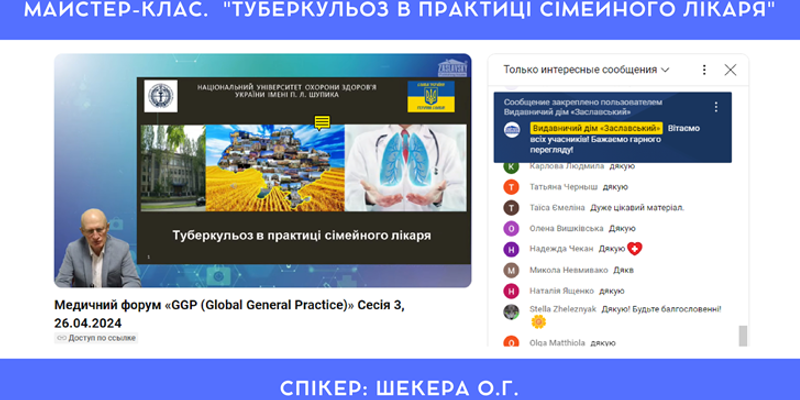Viewport: 800px width, 400px height.
Task: Click the name "Карлова Людмила" in chat
Action: coord(566,166)
